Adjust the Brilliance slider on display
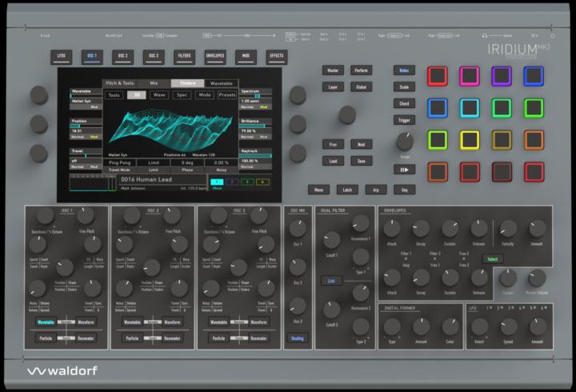576x392 pixels. click(255, 126)
